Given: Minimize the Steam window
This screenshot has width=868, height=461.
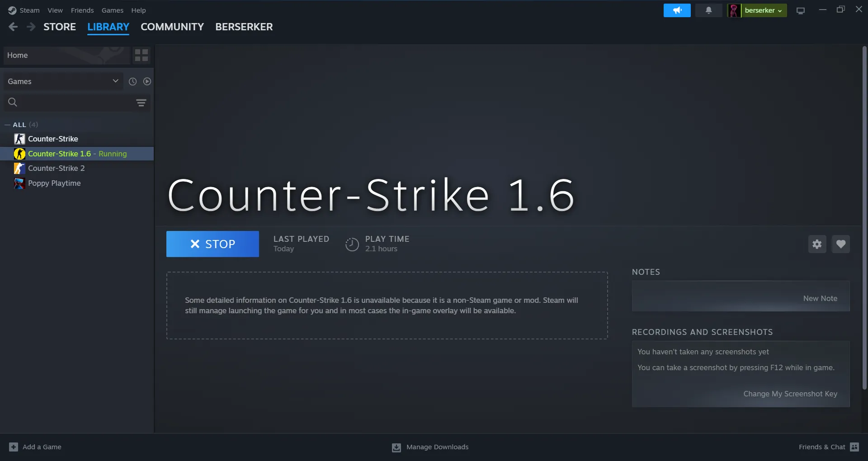Looking at the screenshot, I should 823,9.
